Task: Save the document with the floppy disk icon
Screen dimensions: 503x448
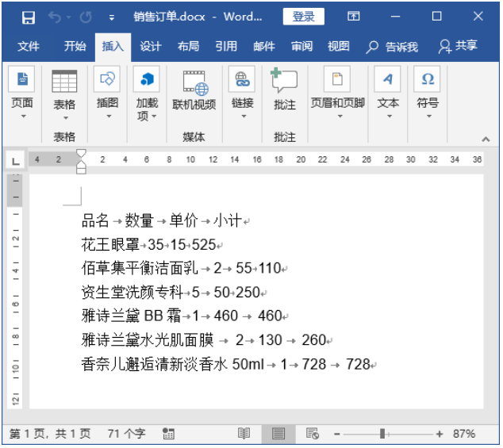Action: [29, 17]
